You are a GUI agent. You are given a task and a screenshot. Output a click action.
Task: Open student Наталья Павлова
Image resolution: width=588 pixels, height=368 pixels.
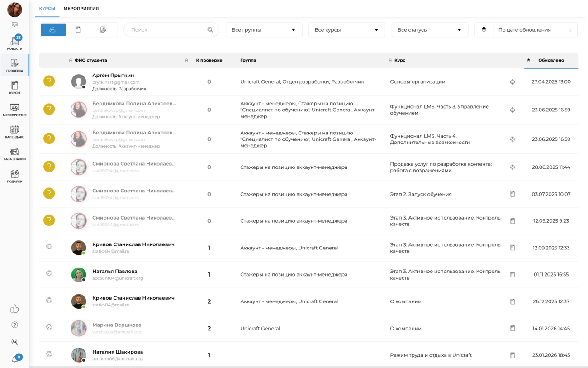(115, 271)
